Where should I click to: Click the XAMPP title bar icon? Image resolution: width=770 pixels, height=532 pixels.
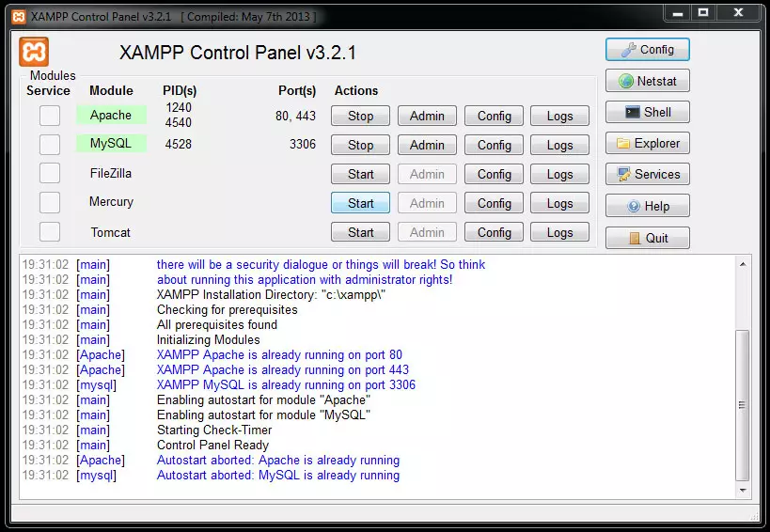19,17
